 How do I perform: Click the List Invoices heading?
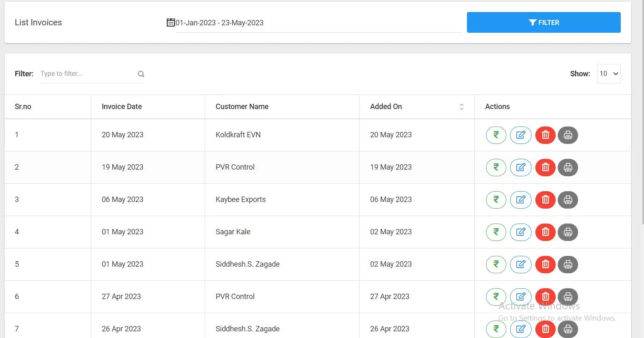pos(38,22)
